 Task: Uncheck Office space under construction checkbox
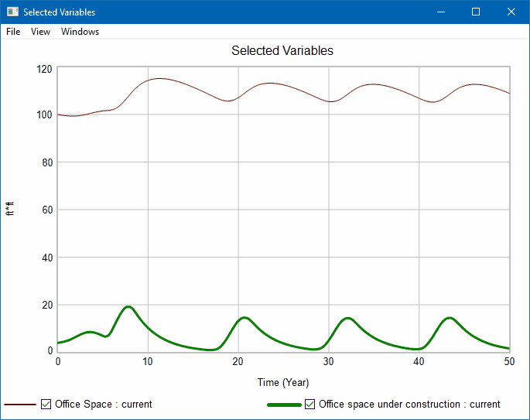[310, 404]
